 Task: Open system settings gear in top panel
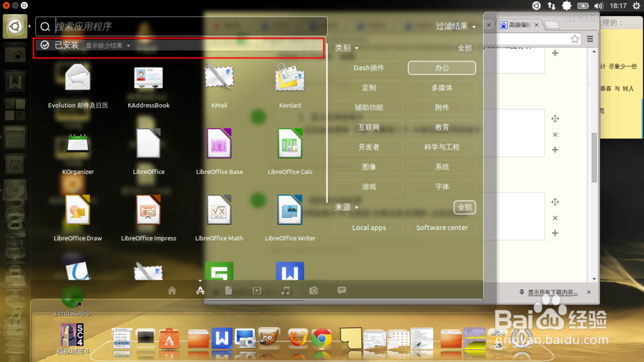coord(636,6)
